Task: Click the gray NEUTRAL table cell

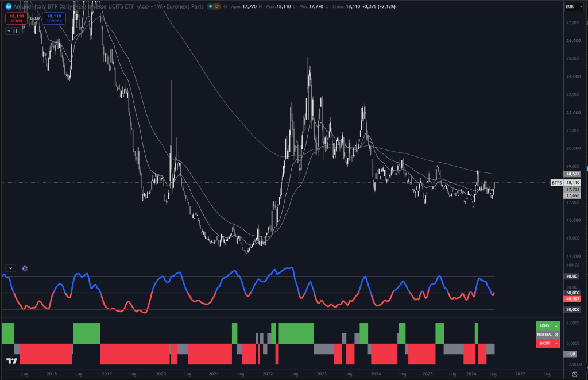Action: pos(547,335)
